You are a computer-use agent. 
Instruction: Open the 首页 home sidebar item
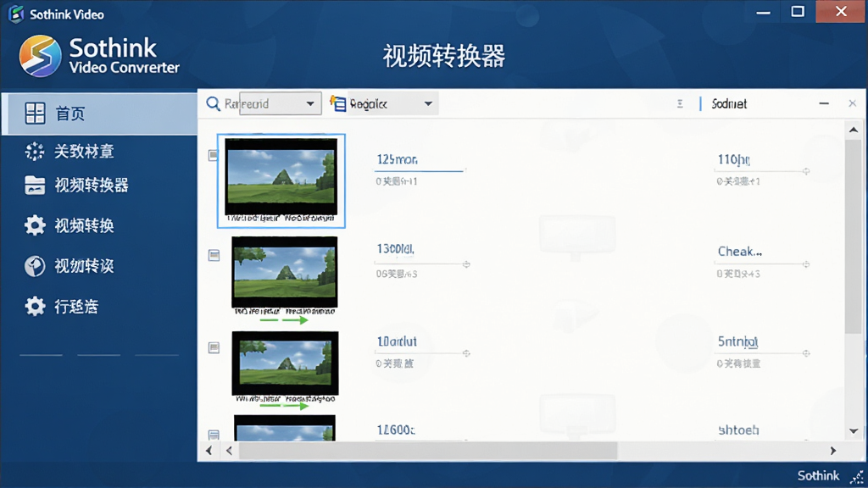coord(99,114)
